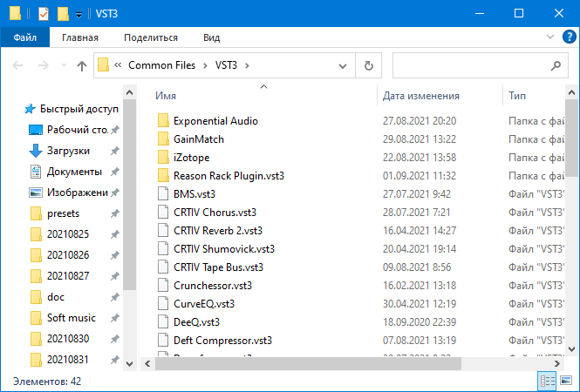Select the CRTIV Chorus.vst3 file icon
580x392 pixels.
pos(163,212)
